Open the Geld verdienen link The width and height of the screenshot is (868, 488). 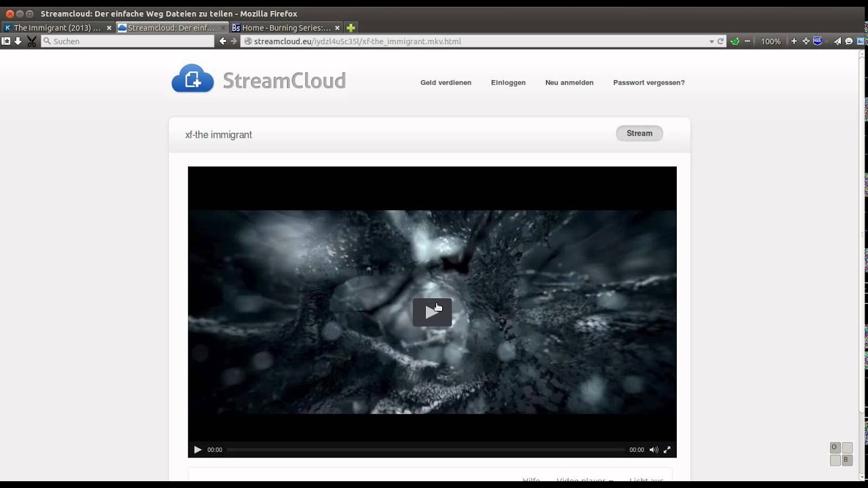pos(446,83)
